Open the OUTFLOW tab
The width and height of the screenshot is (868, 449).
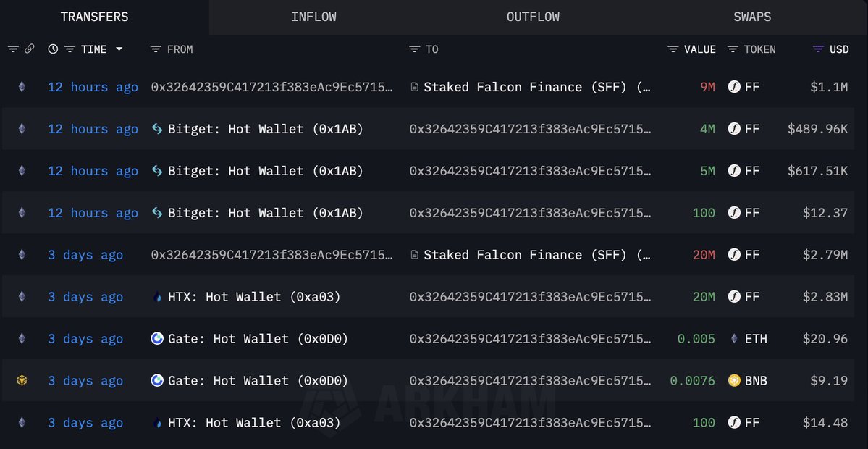point(533,17)
